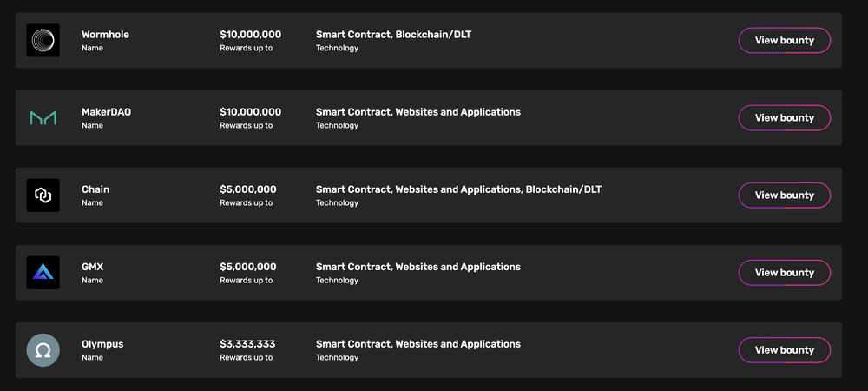
Task: Open the Chain project name text
Action: coord(95,189)
